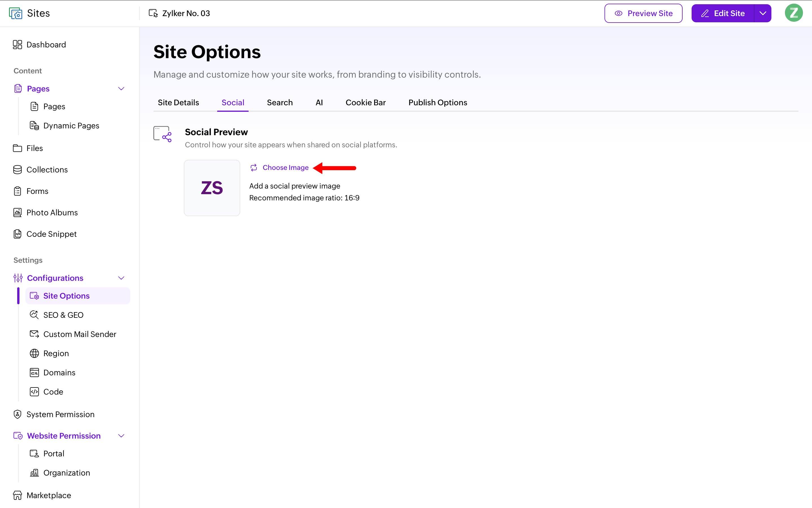This screenshot has width=812, height=508.
Task: Open Photo Albums icon
Action: coord(17,213)
